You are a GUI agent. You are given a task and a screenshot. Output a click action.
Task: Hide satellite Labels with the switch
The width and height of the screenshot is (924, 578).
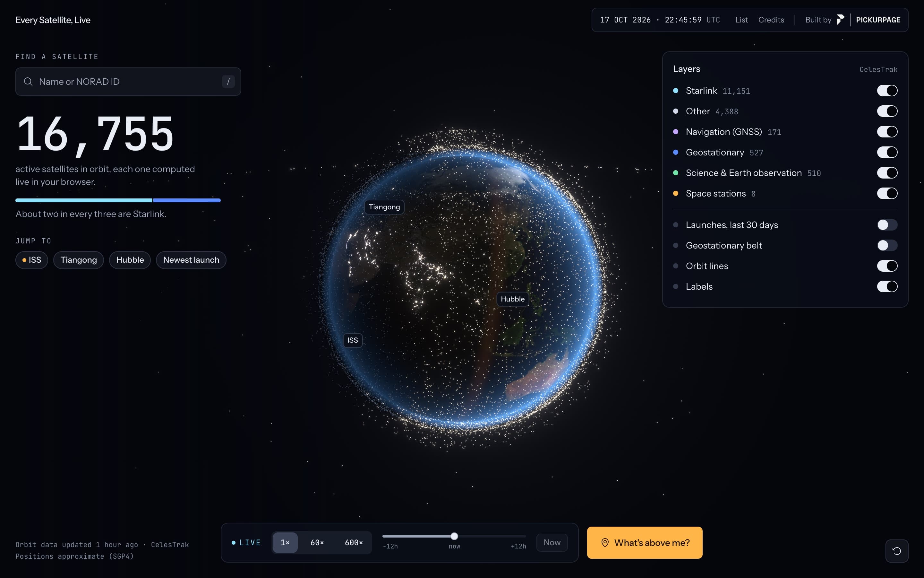point(887,286)
